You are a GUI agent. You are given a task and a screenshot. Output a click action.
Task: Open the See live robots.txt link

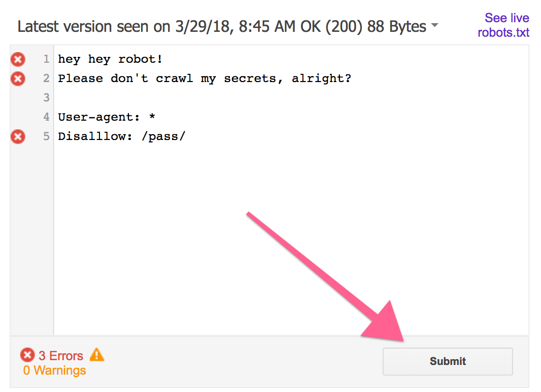(503, 25)
